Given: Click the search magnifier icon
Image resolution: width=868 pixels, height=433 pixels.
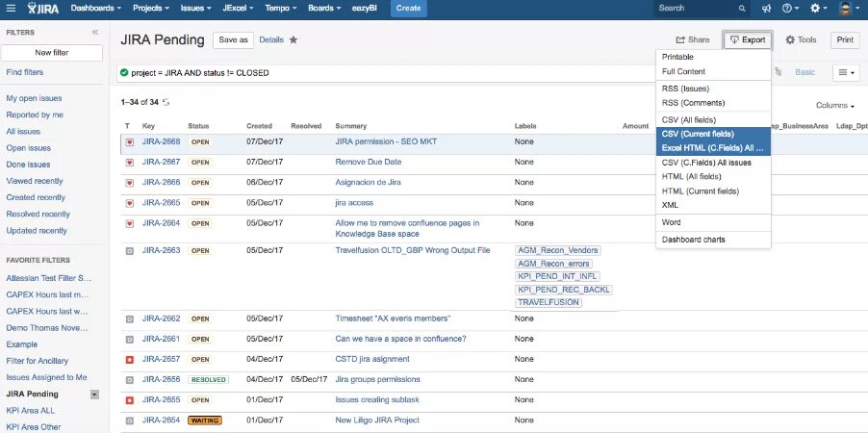Looking at the screenshot, I should 742,9.
